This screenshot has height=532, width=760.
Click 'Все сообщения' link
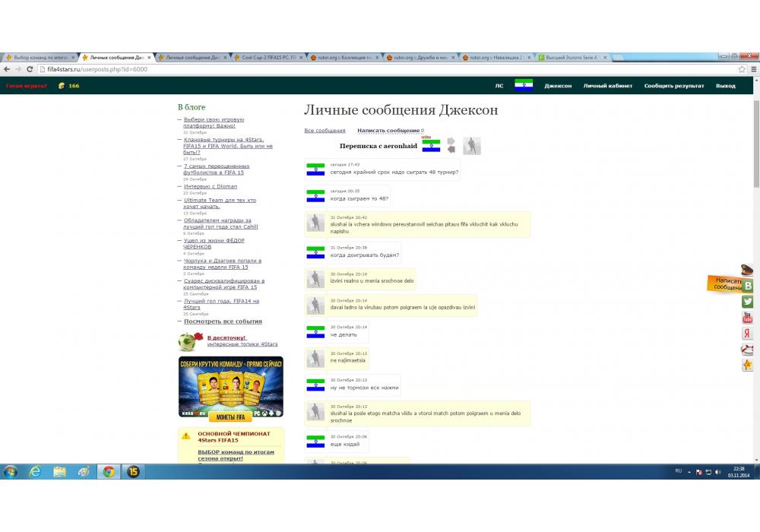[x=325, y=131]
